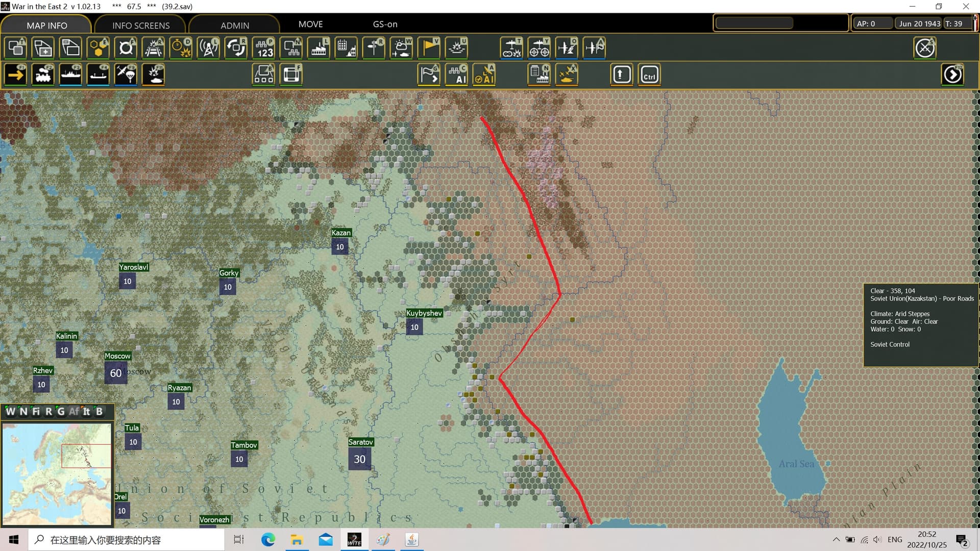Click the calendar city icon
The height and width of the screenshot is (551, 980).
click(347, 48)
